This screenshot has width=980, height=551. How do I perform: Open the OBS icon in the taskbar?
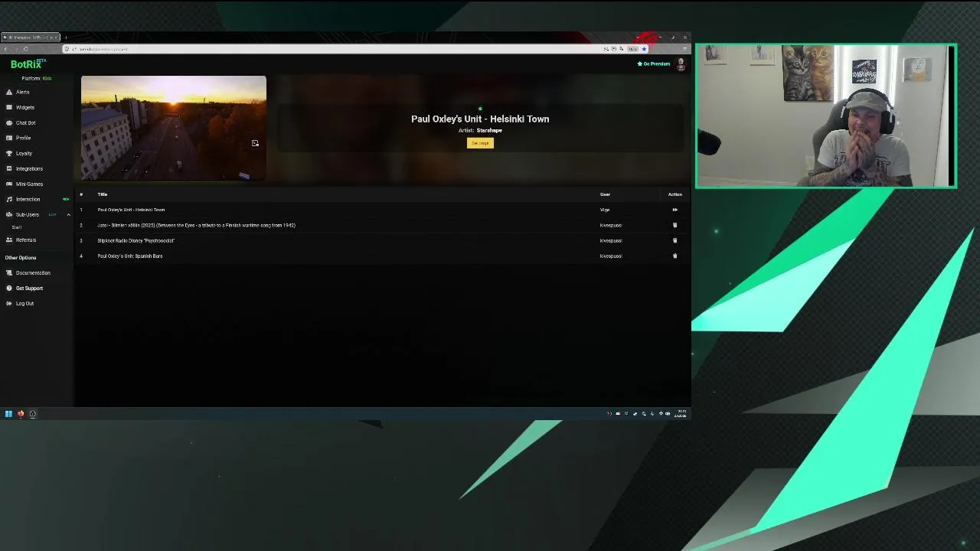(32, 414)
